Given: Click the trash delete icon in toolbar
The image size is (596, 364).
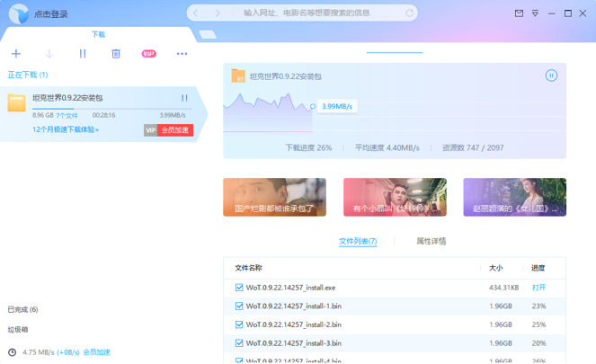Looking at the screenshot, I should click(116, 54).
